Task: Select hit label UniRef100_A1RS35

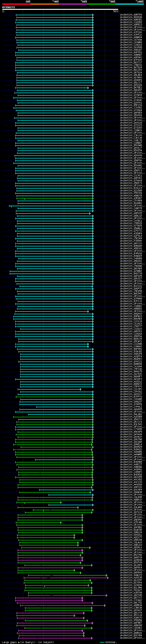Action: pyautogui.click(x=131, y=578)
